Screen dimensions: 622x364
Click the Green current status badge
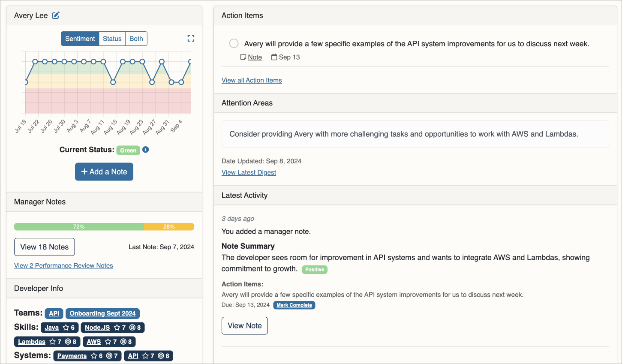[x=128, y=150]
